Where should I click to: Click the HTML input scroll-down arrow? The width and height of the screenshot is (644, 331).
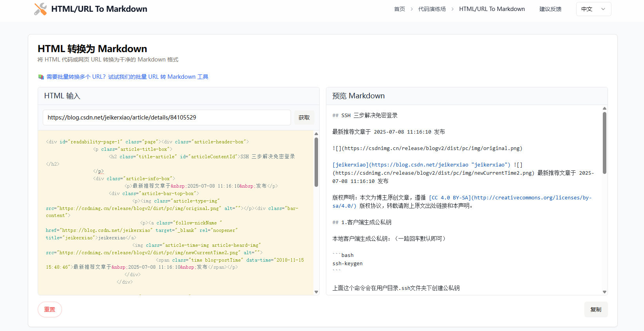[316, 292]
